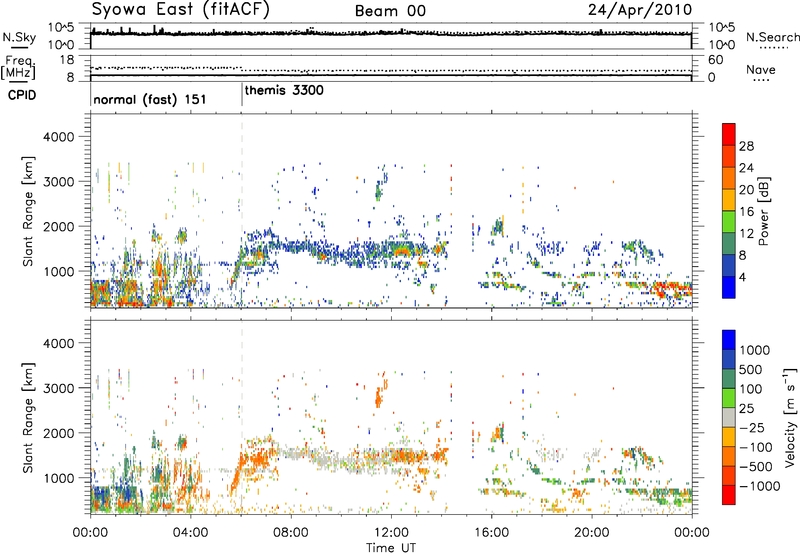Pick gray Velocity segment between 25 and -25

(729, 417)
